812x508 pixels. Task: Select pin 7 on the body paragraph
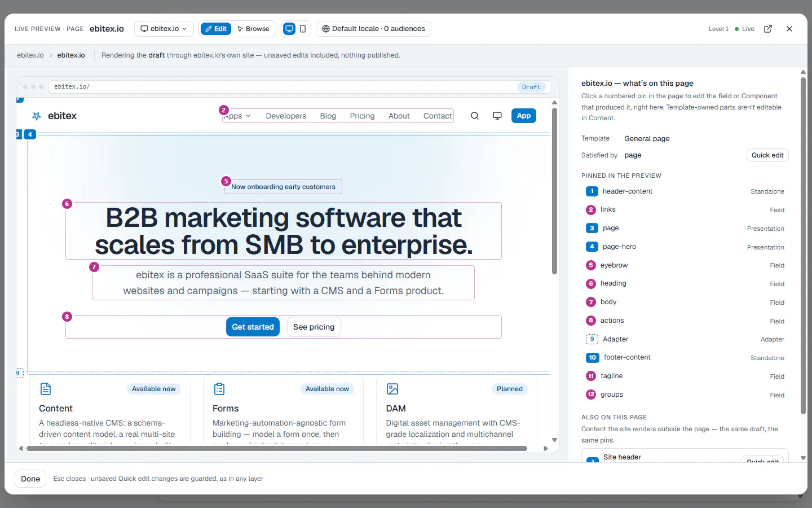coord(94,267)
